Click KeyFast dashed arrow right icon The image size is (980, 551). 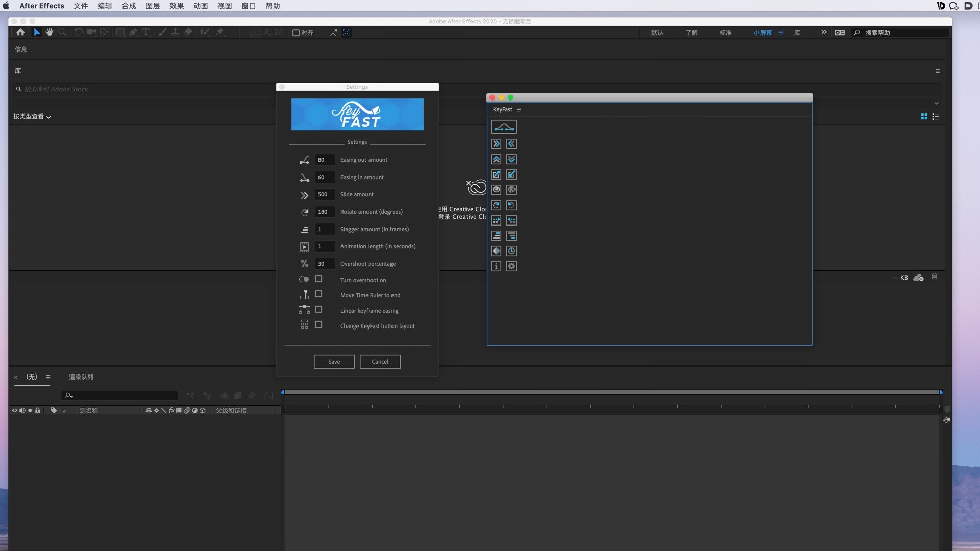[496, 220]
